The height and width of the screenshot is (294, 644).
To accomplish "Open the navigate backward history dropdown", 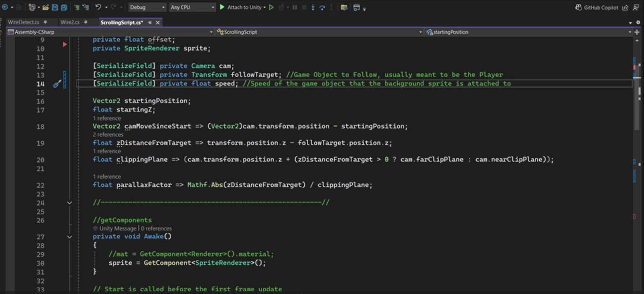I will [x=12, y=7].
